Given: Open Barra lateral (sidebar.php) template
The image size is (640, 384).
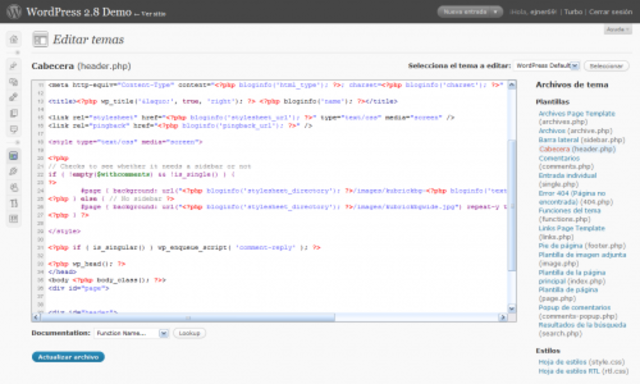Looking at the screenshot, I should 558,140.
